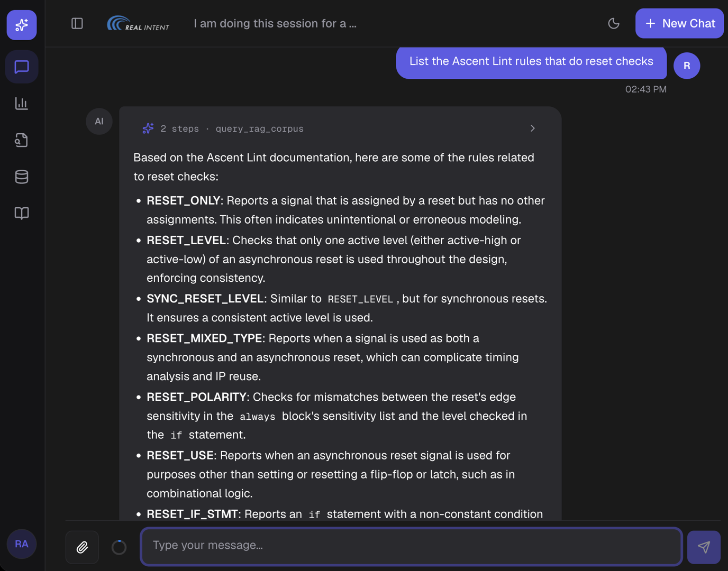Image resolution: width=728 pixels, height=571 pixels.
Task: Click the RESET_ONLY rule name
Action: [x=183, y=201]
